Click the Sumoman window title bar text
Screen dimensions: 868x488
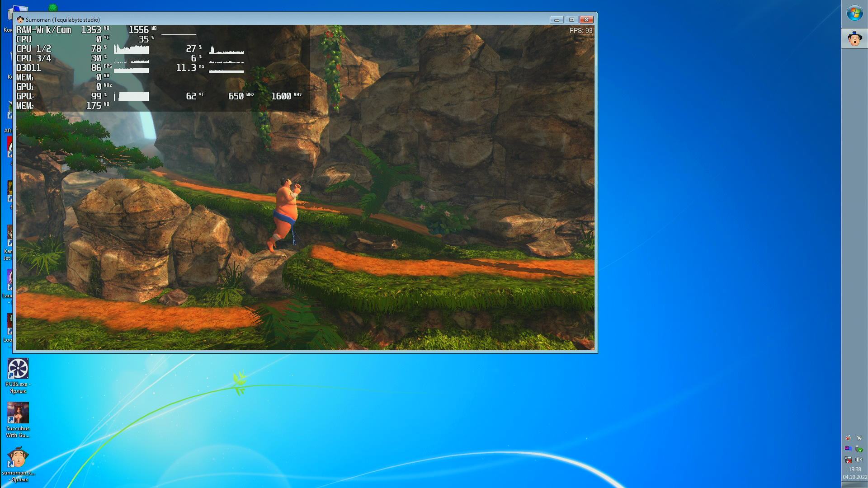tap(63, 20)
